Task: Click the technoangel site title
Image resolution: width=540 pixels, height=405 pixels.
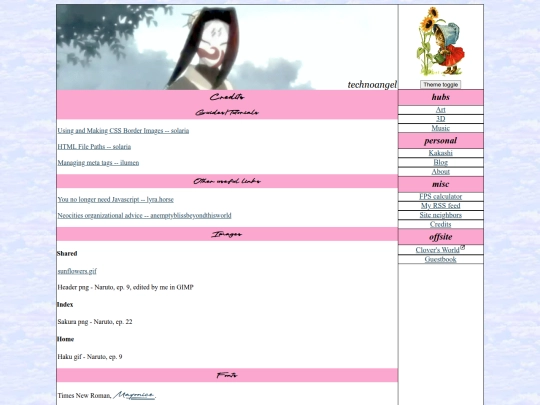Action: pyautogui.click(x=372, y=85)
